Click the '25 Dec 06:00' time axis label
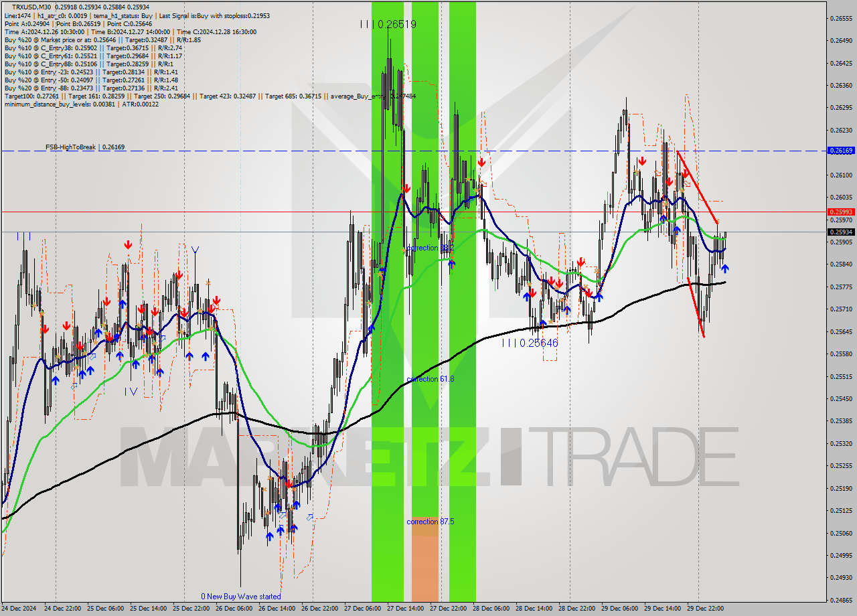 pos(105,609)
